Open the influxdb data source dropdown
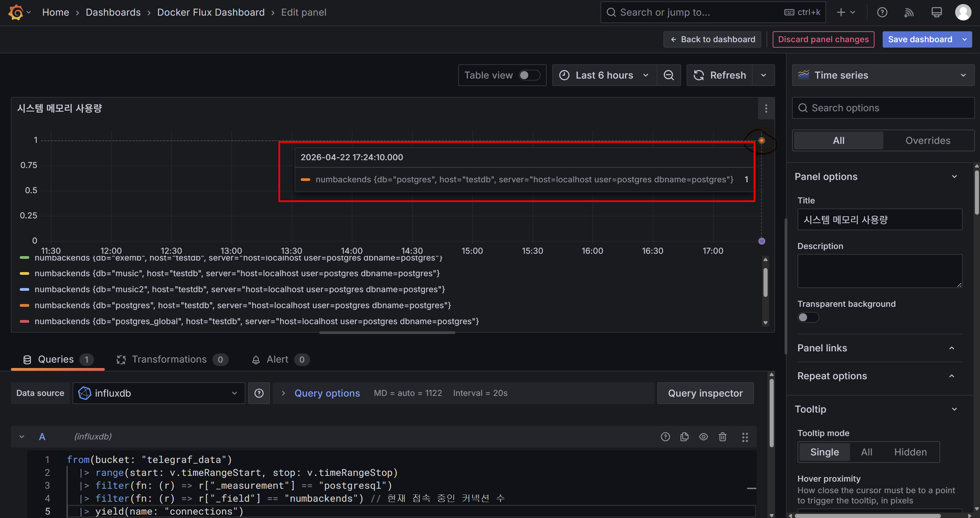 159,393
